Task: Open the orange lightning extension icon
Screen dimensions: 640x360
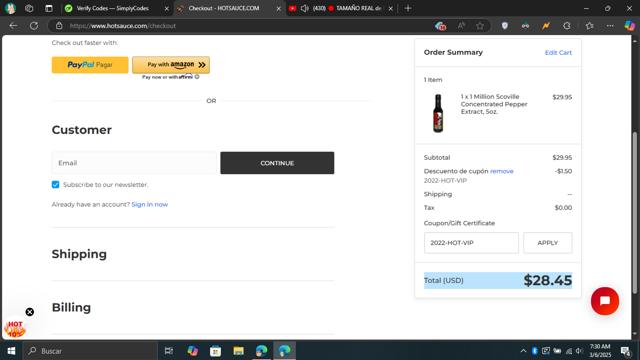Action: 546,26
